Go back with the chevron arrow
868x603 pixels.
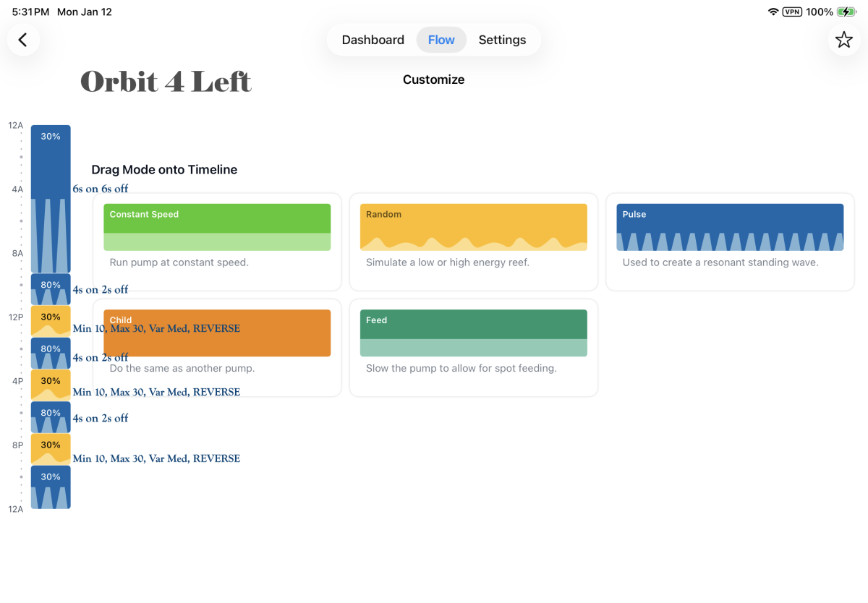(23, 40)
